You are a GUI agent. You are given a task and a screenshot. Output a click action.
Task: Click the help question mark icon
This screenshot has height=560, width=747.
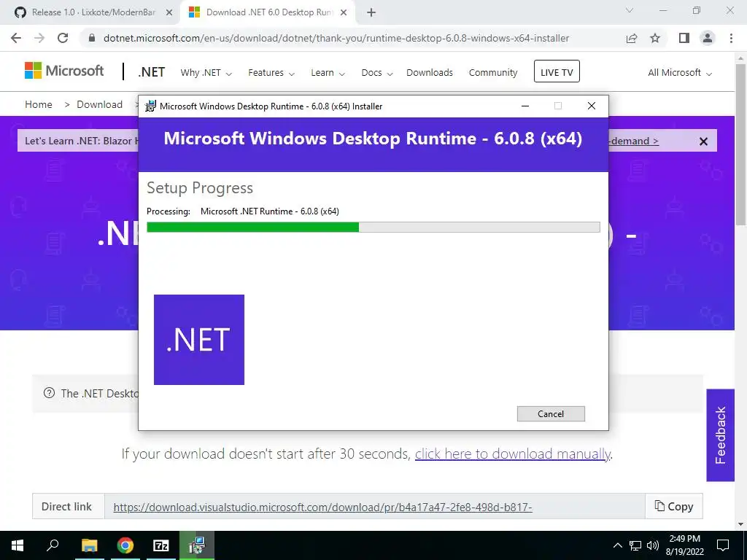pos(49,393)
